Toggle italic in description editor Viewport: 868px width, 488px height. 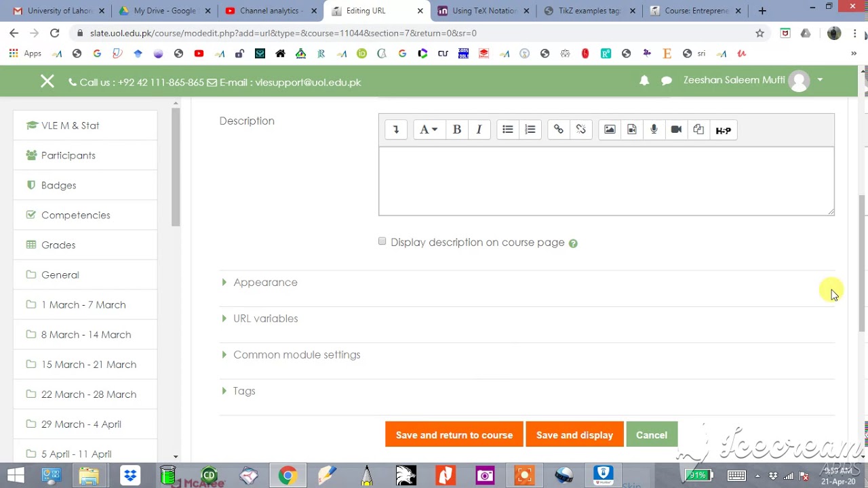[x=479, y=129]
